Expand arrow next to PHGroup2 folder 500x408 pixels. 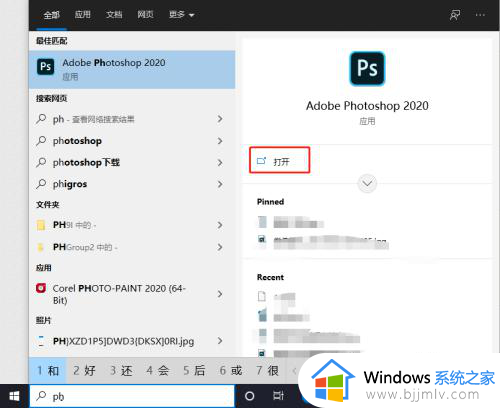pos(220,247)
